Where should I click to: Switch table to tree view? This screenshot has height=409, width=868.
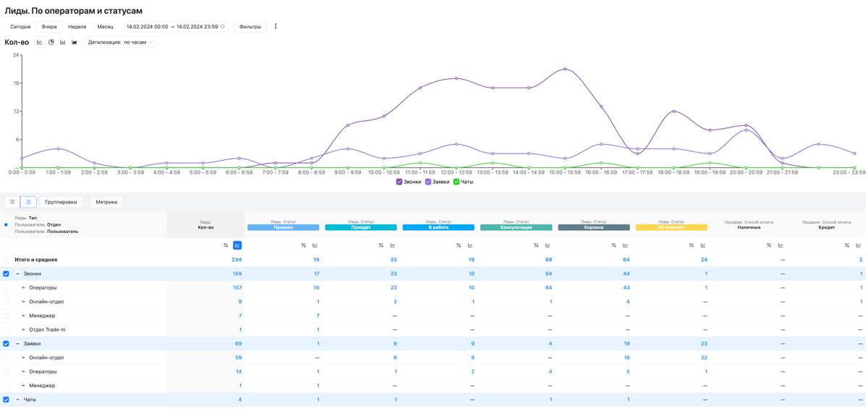[x=28, y=202]
